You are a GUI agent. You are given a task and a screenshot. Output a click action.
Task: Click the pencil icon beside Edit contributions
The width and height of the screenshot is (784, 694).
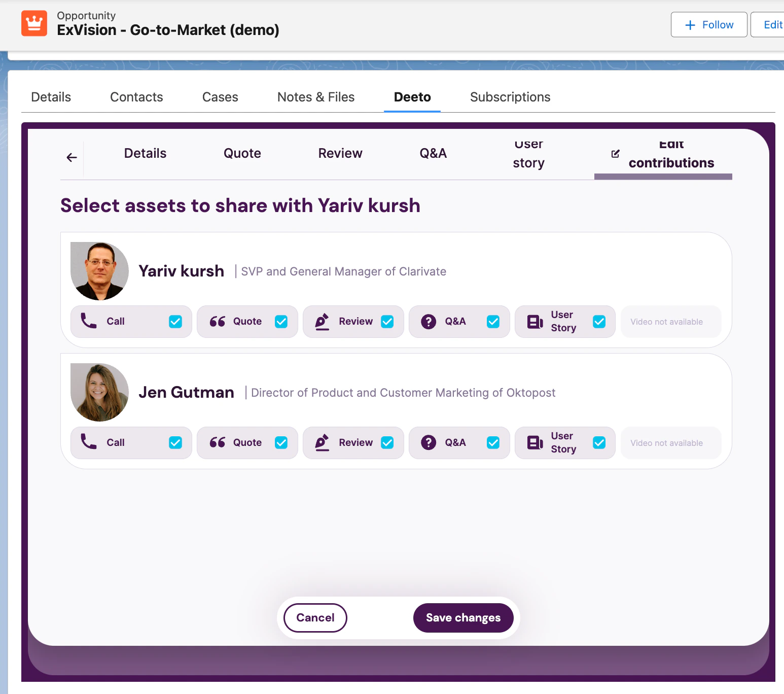[x=616, y=154]
